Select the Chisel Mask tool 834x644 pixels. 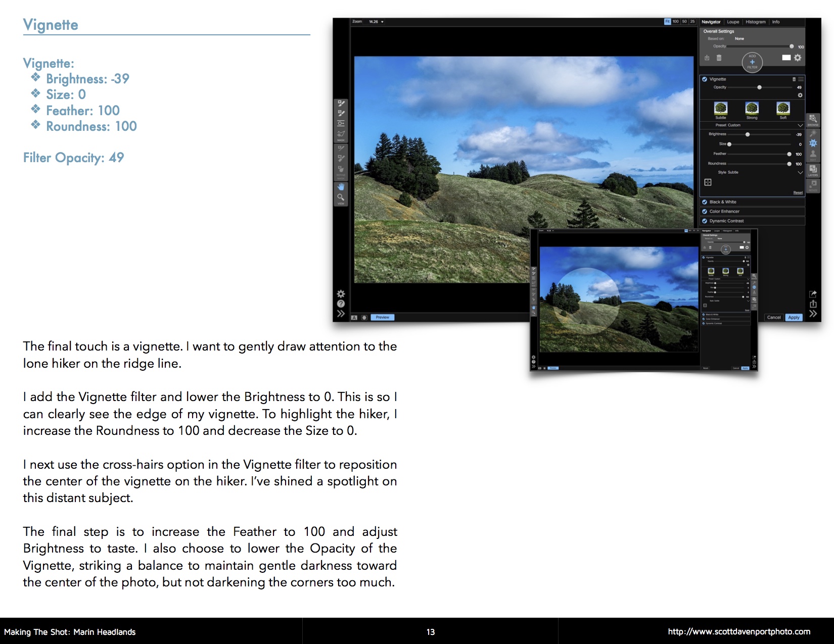pyautogui.click(x=341, y=159)
